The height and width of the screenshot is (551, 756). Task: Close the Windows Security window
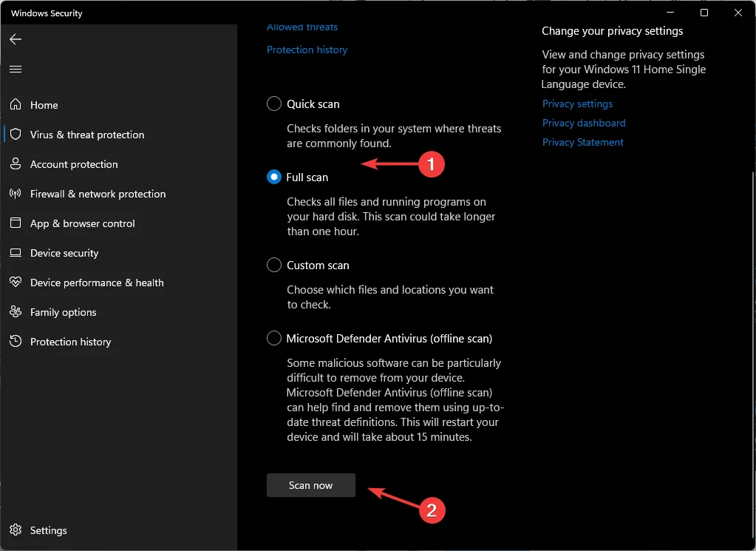738,13
